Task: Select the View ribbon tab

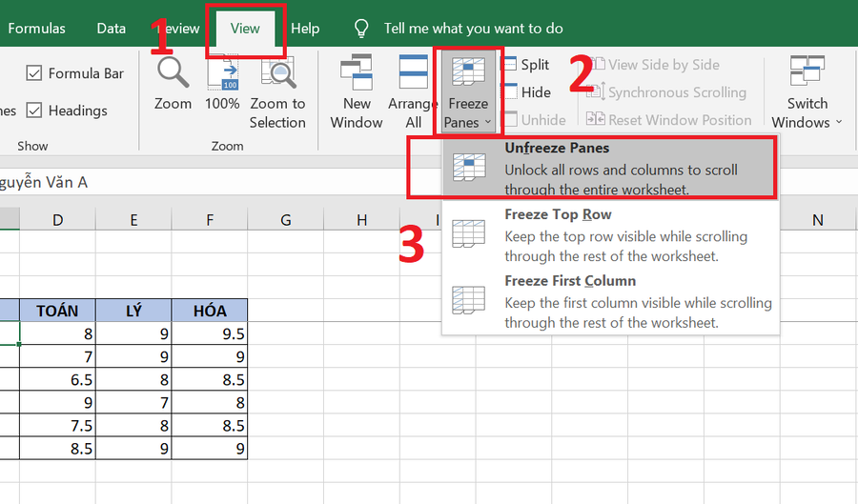Action: click(x=245, y=29)
